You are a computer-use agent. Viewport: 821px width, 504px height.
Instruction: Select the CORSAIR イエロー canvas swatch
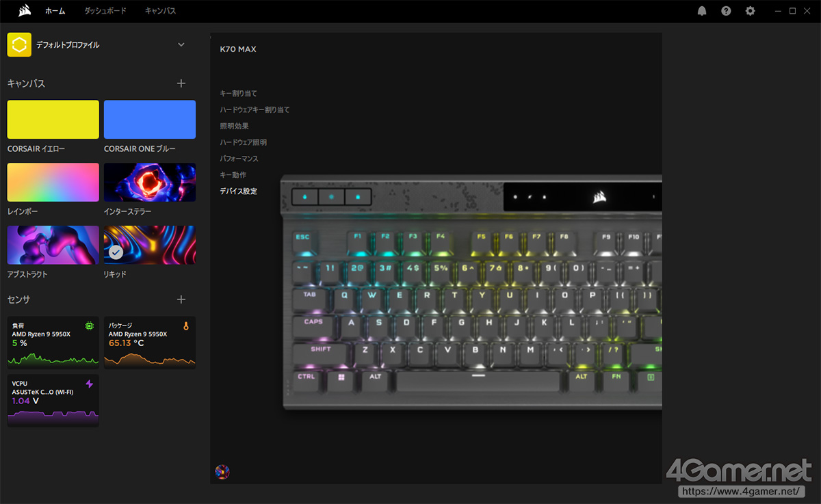point(53,120)
